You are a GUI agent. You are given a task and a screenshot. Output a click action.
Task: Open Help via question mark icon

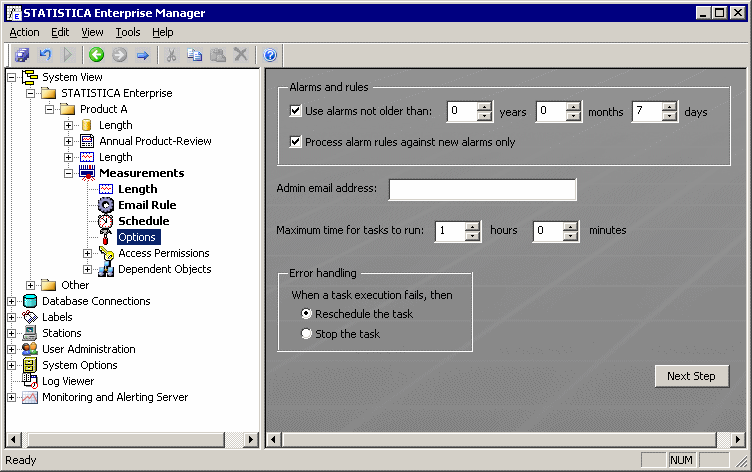click(x=270, y=55)
